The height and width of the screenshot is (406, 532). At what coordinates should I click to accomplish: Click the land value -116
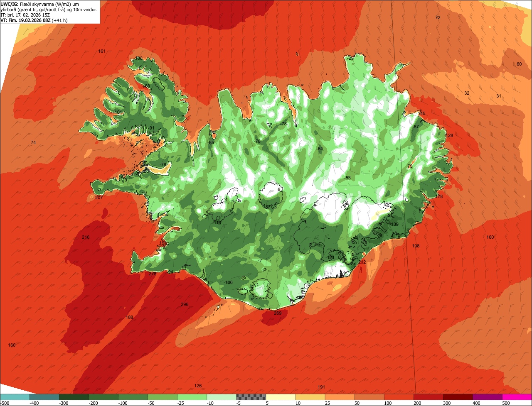coord(217,223)
